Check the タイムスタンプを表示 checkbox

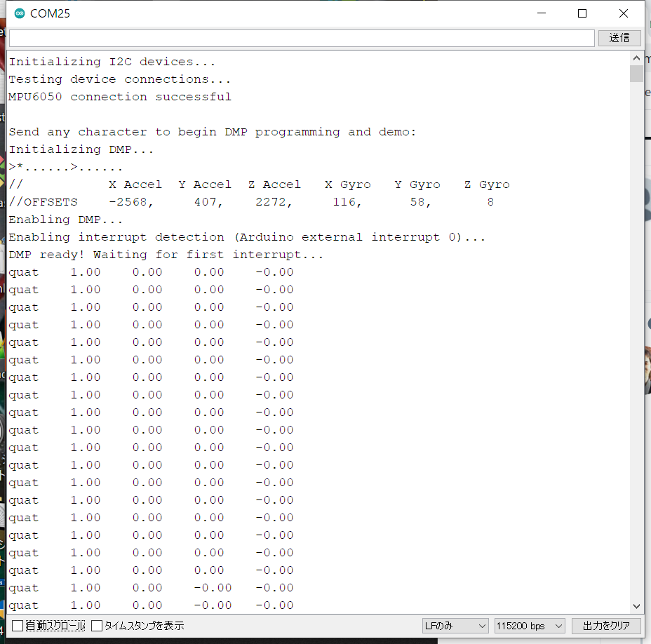(x=98, y=626)
